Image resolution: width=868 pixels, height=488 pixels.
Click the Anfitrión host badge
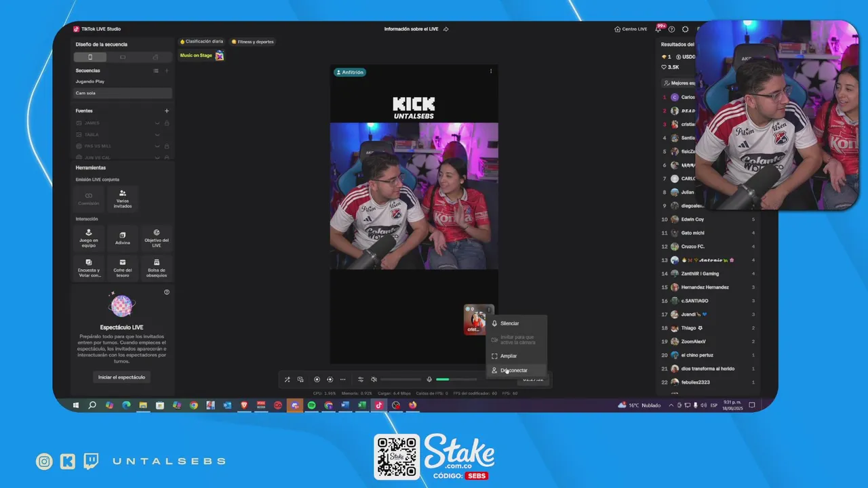click(x=350, y=72)
